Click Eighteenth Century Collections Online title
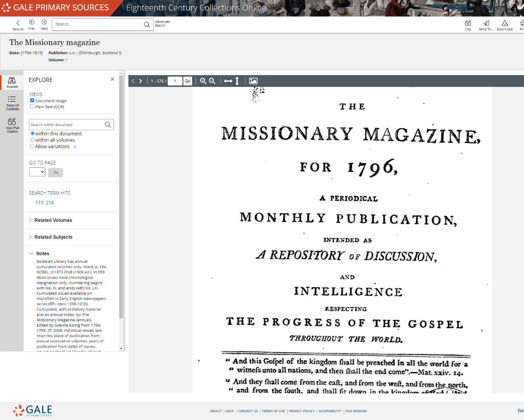524x420 pixels. pos(196,8)
